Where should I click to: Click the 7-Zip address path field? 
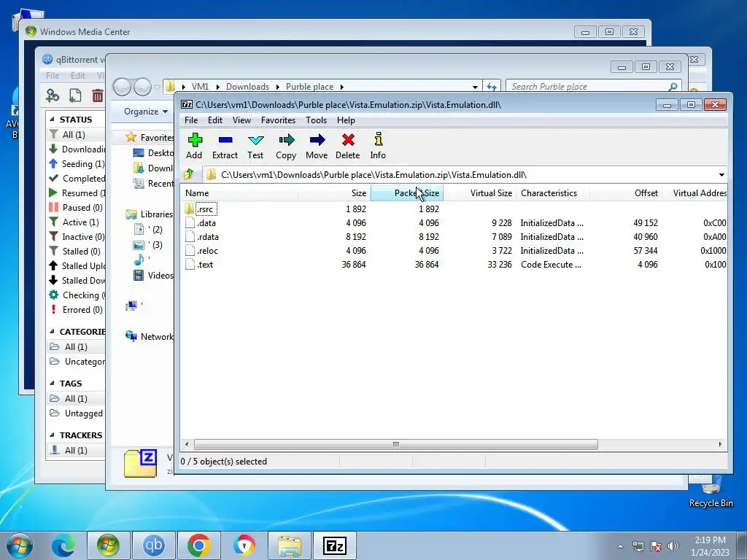(460, 175)
